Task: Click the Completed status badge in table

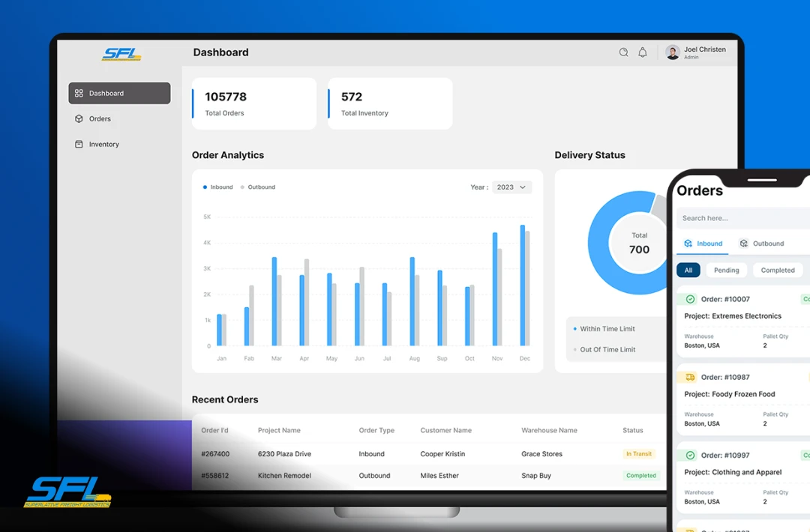Action: [641, 476]
